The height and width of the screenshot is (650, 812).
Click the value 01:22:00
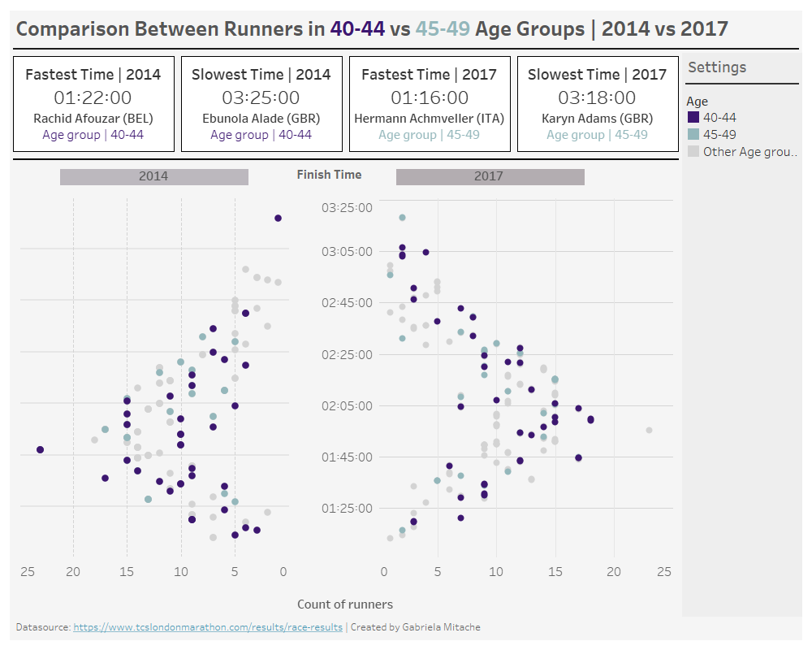tap(93, 97)
